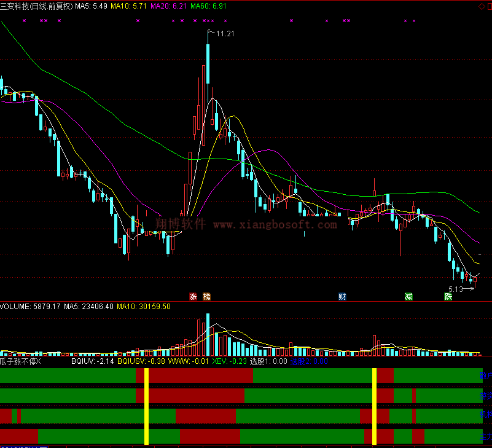Click the 11.21 high price annotation
The image size is (492, 448).
pyautogui.click(x=226, y=33)
